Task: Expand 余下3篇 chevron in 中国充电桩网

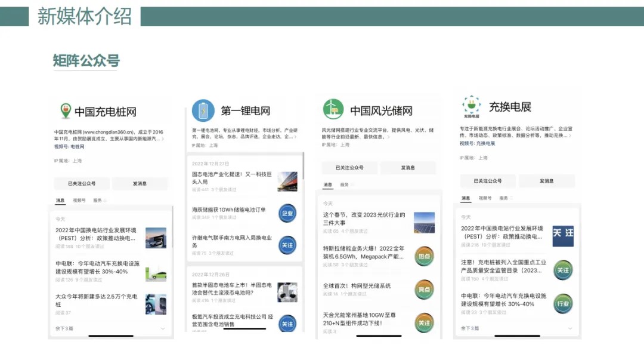Action: (x=163, y=328)
